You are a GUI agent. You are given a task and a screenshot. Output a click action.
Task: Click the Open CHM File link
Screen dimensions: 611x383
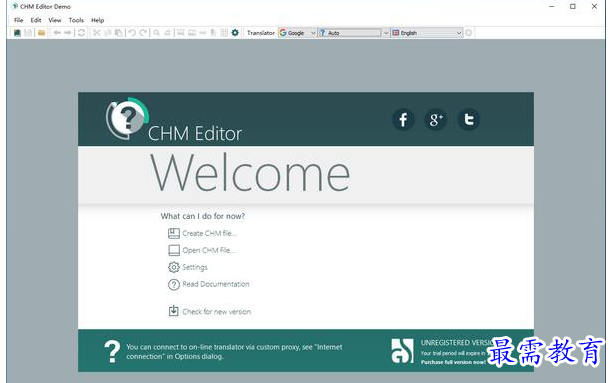point(209,250)
